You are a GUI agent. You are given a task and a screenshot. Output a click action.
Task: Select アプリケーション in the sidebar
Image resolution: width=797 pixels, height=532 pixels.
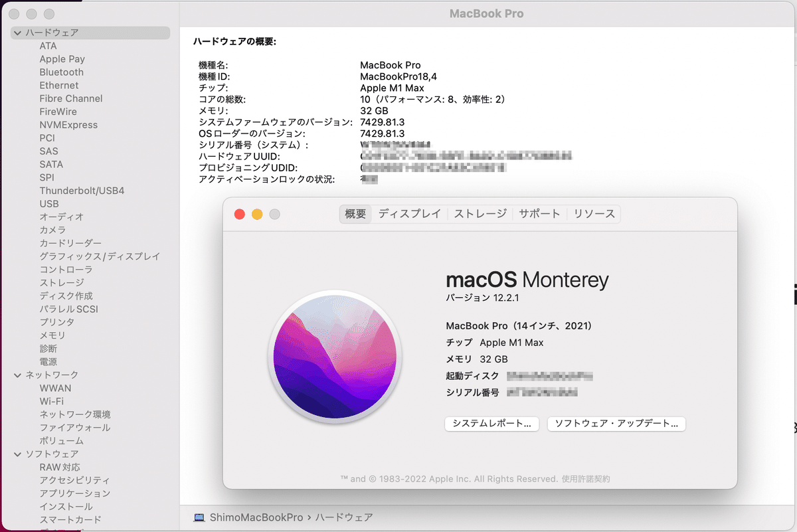(x=74, y=493)
